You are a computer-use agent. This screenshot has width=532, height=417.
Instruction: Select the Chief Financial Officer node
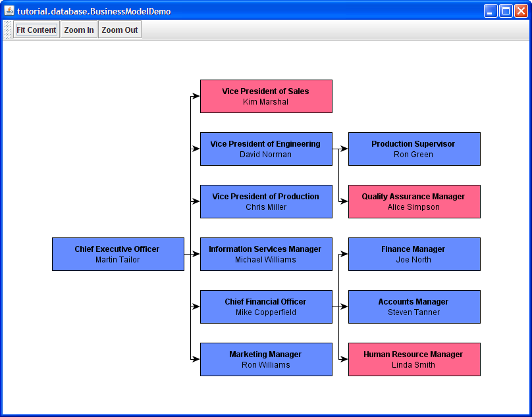click(x=266, y=307)
